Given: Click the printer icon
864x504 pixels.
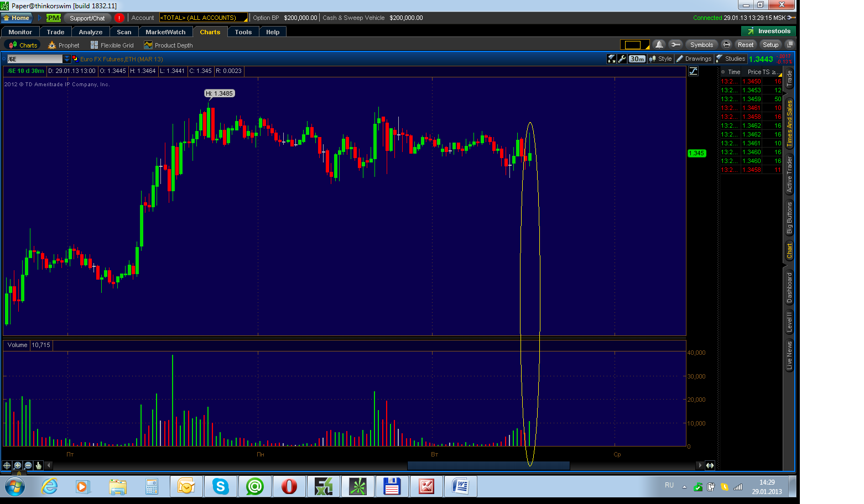Looking at the screenshot, I should (726, 45).
